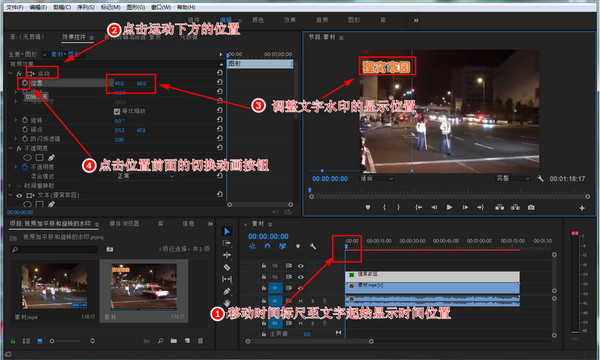
Task: Toggle timeline Snap magnet icon
Action: pyautogui.click(x=267, y=246)
